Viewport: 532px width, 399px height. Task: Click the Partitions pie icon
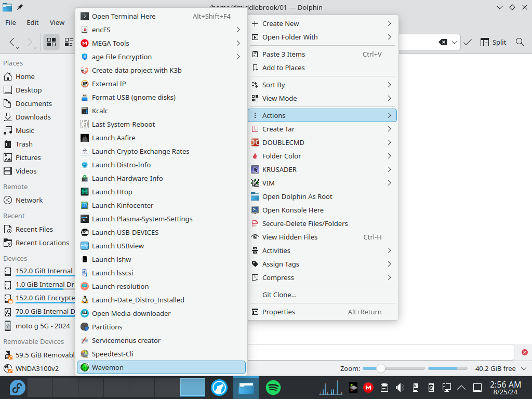[85, 327]
